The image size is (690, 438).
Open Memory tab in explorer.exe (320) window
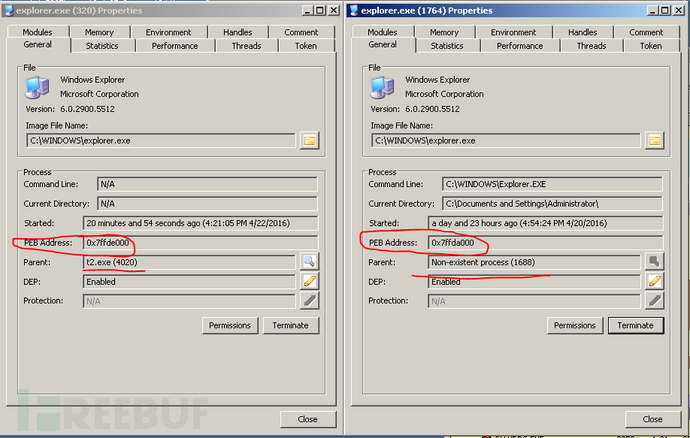point(99,32)
